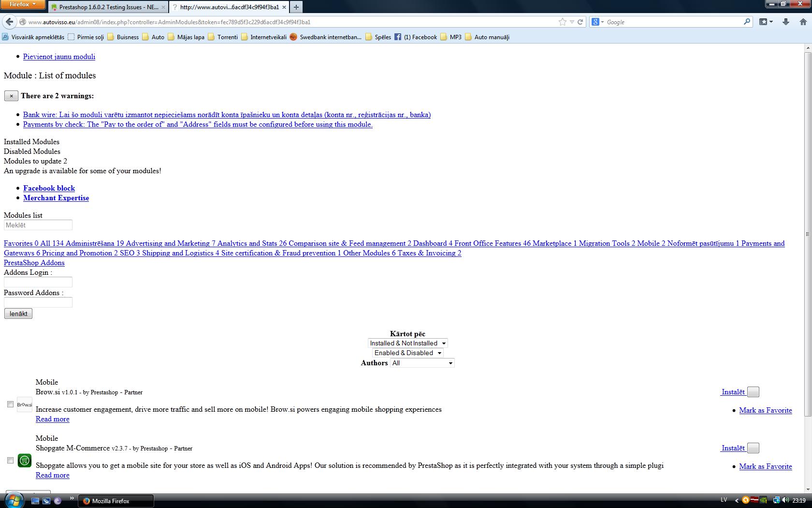Go to the Firefox home page
This screenshot has width=812, height=508.
(x=803, y=22)
